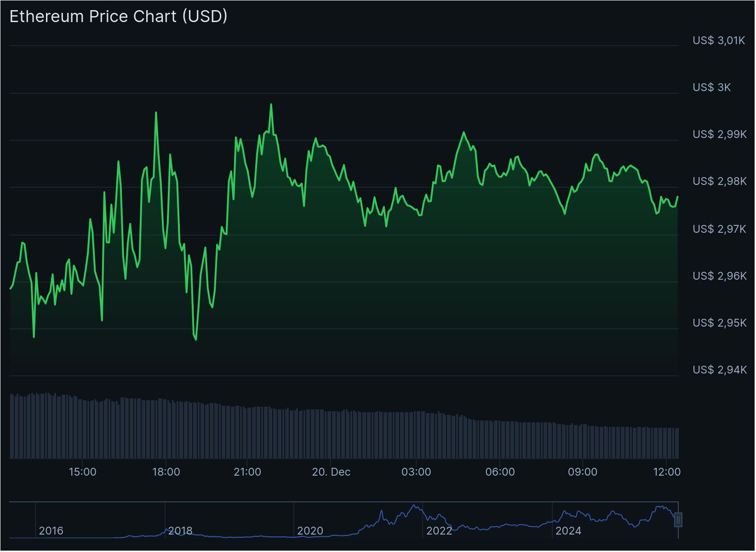Click the 2024 year label in the navigator
This screenshot has height=552, width=756.
(x=569, y=530)
